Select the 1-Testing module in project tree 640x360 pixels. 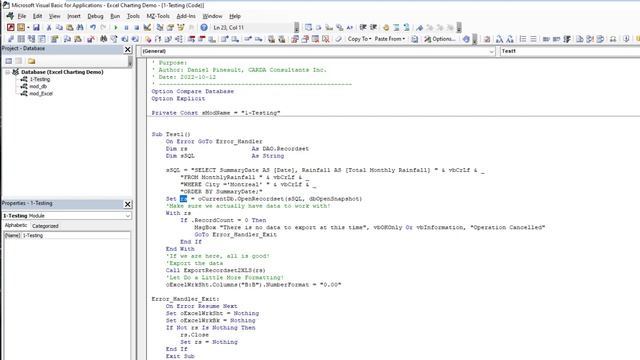click(40, 79)
